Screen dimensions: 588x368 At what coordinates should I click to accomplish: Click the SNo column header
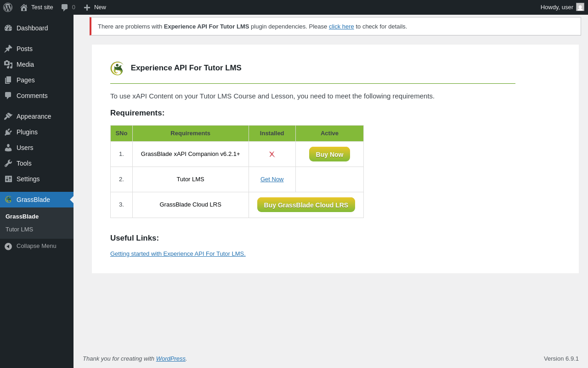point(121,133)
